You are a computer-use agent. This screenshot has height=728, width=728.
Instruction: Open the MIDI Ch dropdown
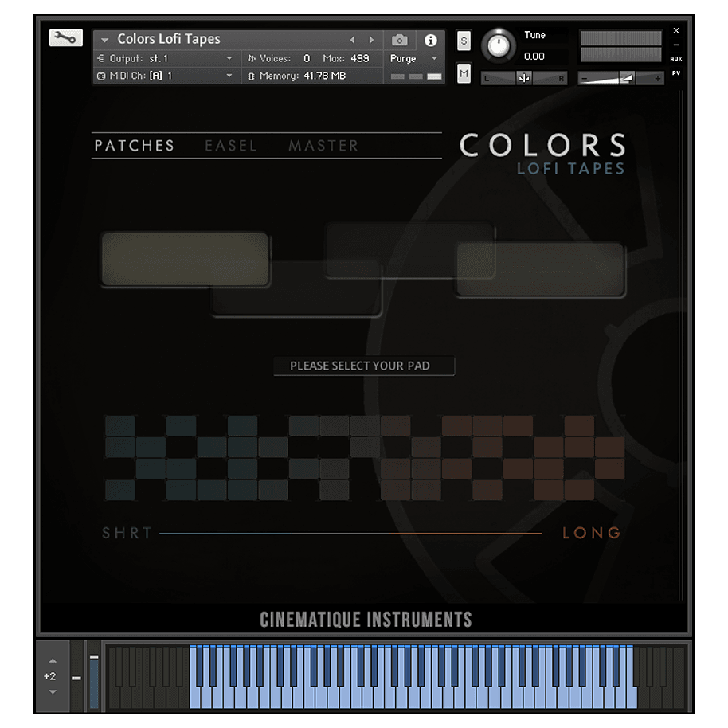[166, 76]
